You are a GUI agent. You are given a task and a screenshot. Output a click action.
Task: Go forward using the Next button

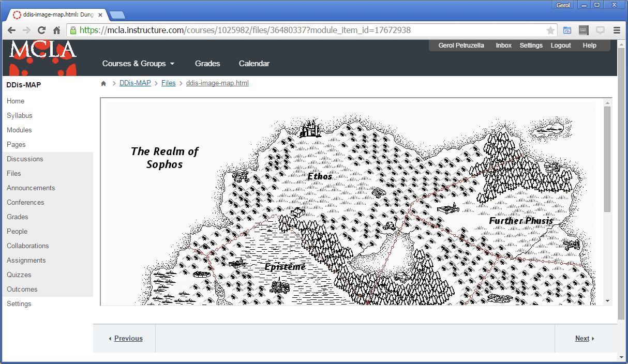point(583,338)
